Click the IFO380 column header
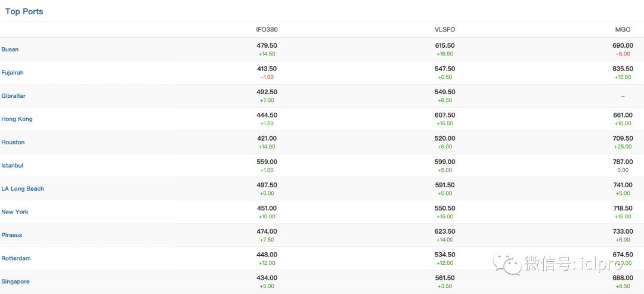The width and height of the screenshot is (644, 294). (267, 30)
